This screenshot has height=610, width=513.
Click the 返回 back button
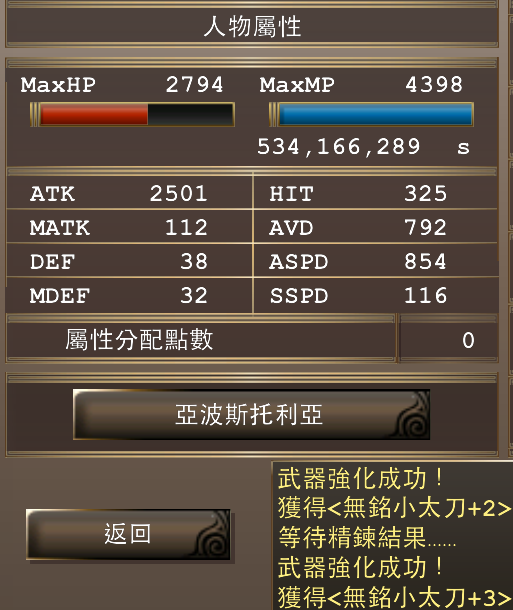pos(128,535)
